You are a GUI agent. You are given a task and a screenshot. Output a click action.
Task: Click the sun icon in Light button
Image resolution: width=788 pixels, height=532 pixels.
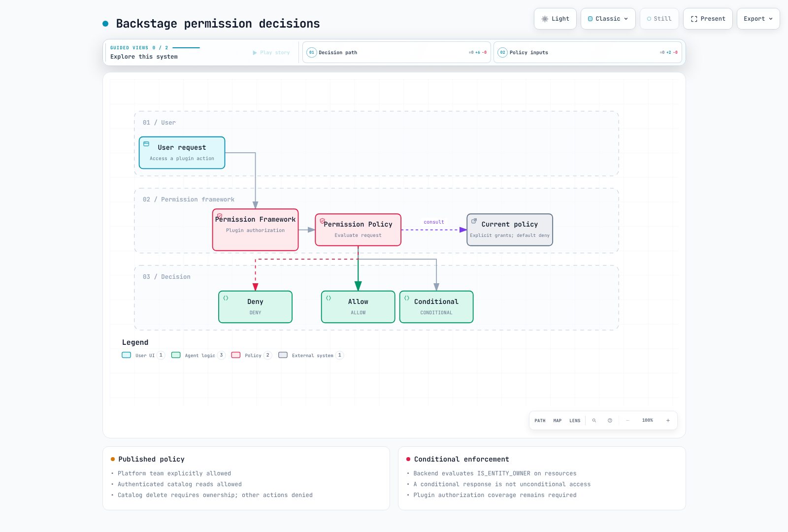click(x=545, y=19)
